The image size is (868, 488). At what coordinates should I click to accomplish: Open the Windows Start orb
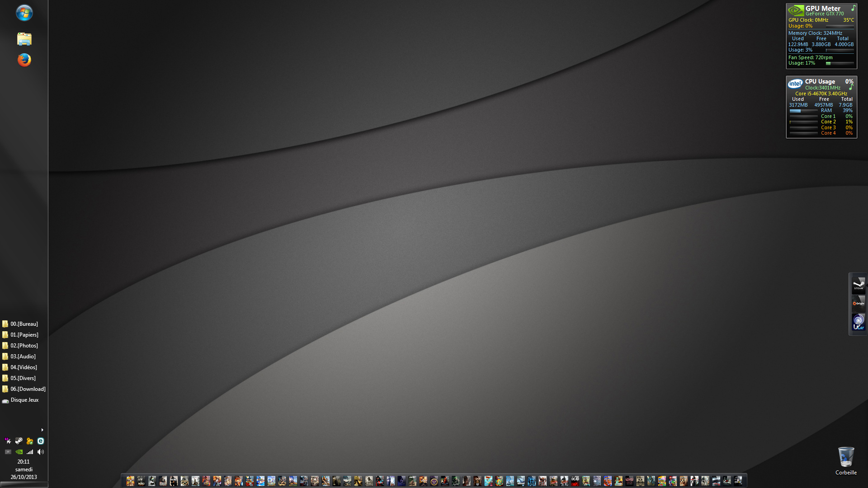(24, 13)
